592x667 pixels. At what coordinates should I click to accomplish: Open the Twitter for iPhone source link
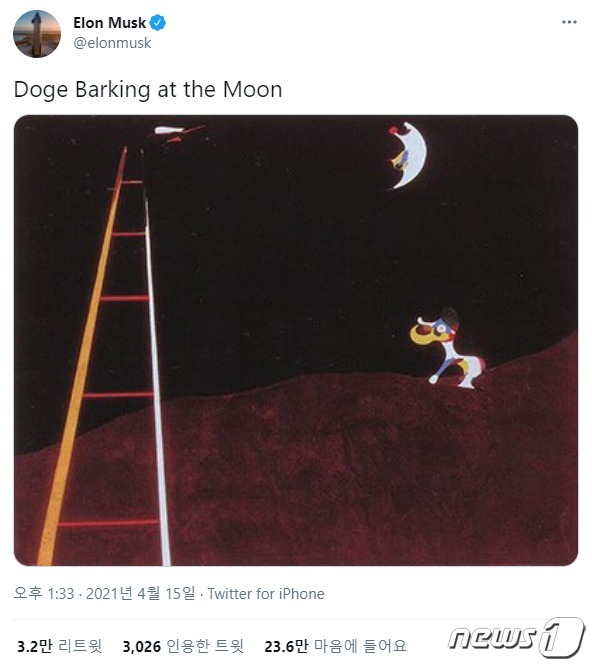click(x=266, y=593)
